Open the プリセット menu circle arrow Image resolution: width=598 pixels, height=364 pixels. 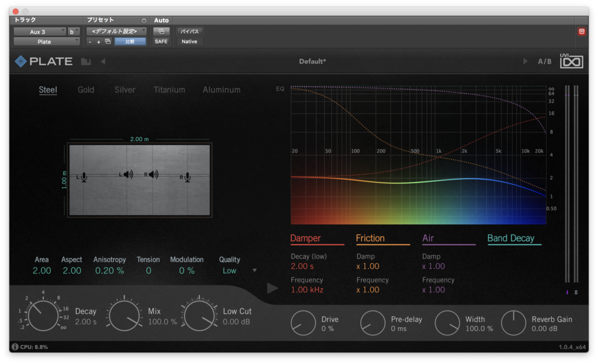pos(144,20)
